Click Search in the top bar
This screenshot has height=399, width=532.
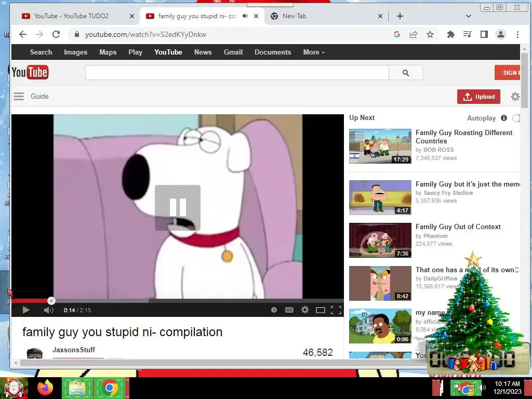pyautogui.click(x=41, y=52)
